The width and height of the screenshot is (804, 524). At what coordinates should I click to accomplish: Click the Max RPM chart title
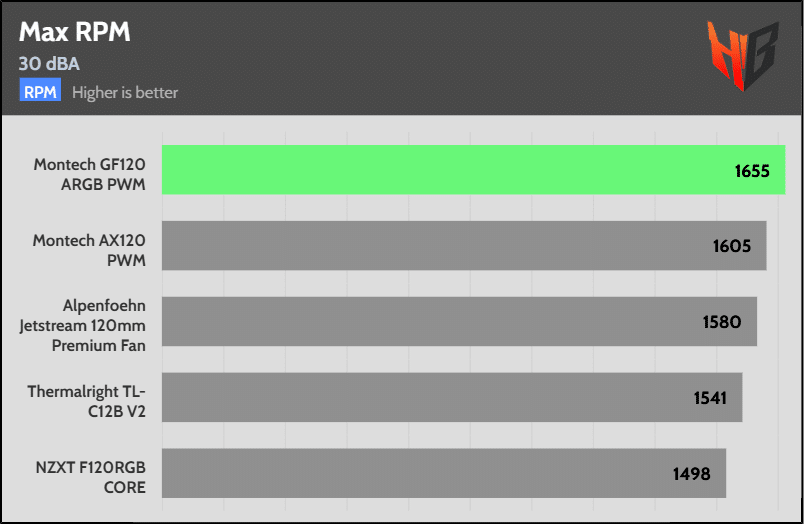(x=75, y=32)
